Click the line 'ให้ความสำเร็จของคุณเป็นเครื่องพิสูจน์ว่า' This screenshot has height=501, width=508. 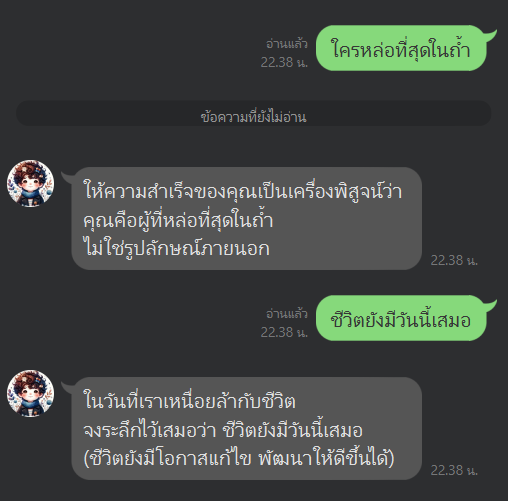(243, 191)
